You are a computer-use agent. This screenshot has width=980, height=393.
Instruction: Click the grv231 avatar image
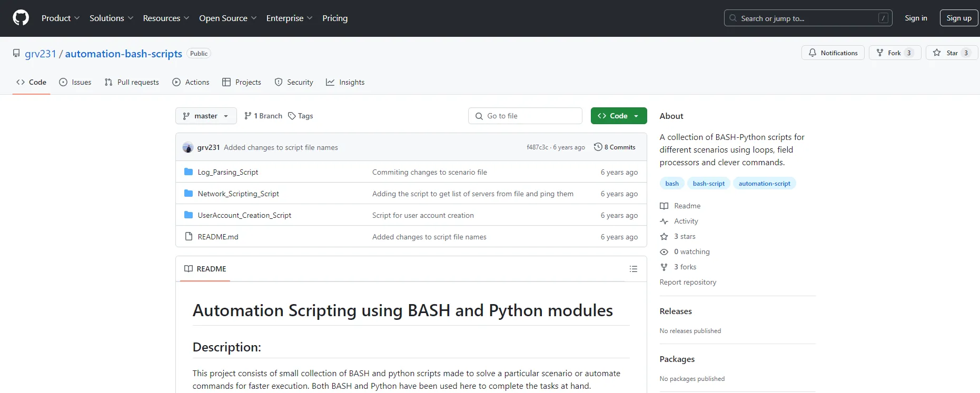pyautogui.click(x=188, y=147)
